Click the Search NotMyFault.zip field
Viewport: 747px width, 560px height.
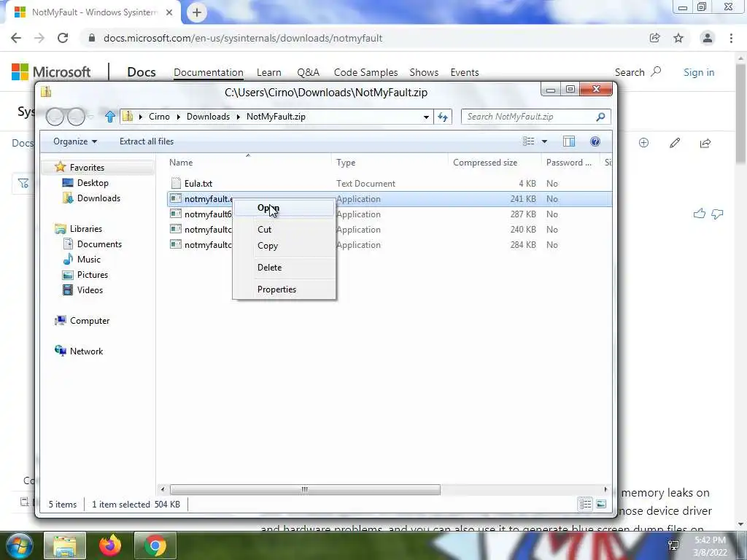535,117
